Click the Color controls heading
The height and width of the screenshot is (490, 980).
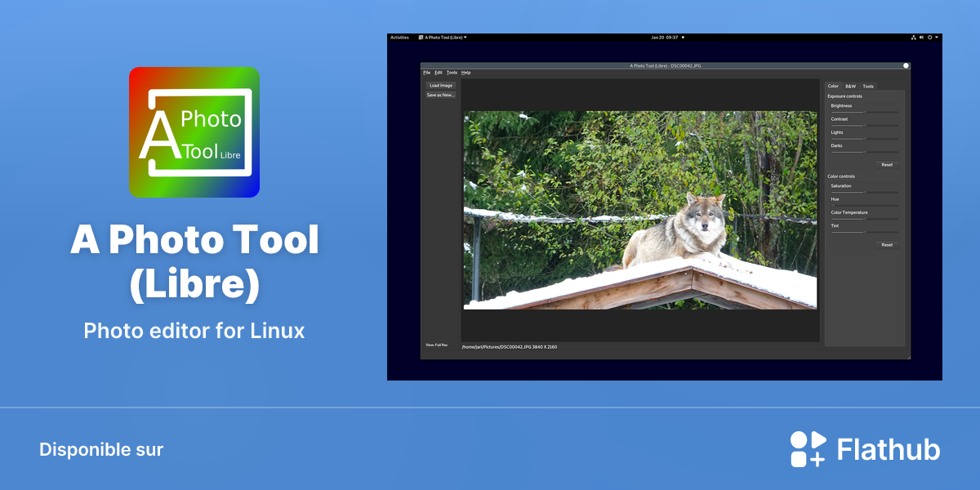point(841,176)
